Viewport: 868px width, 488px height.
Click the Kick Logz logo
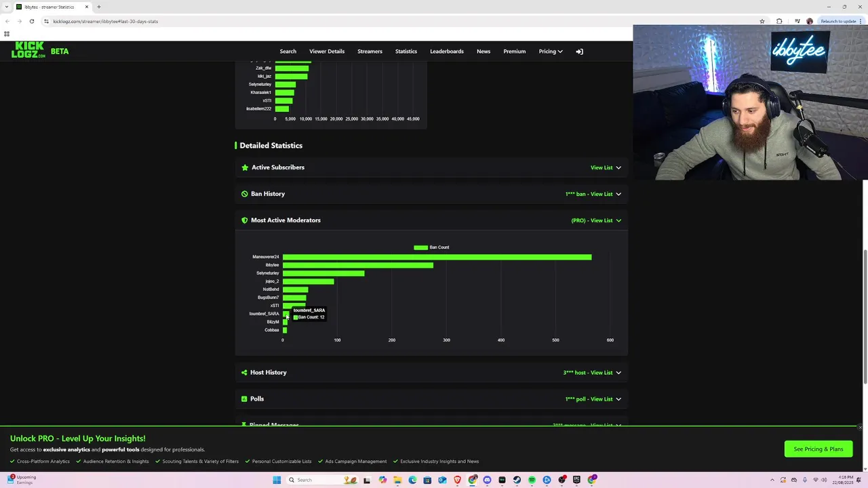(28, 49)
